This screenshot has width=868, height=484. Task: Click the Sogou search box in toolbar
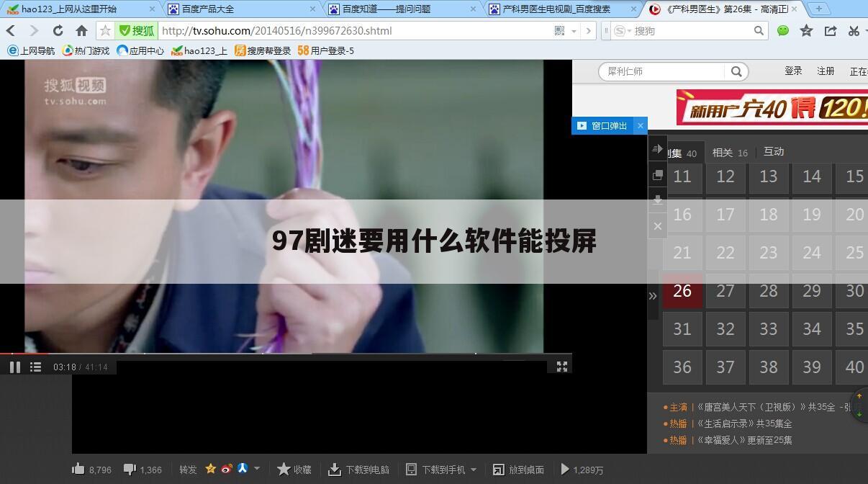(x=691, y=31)
